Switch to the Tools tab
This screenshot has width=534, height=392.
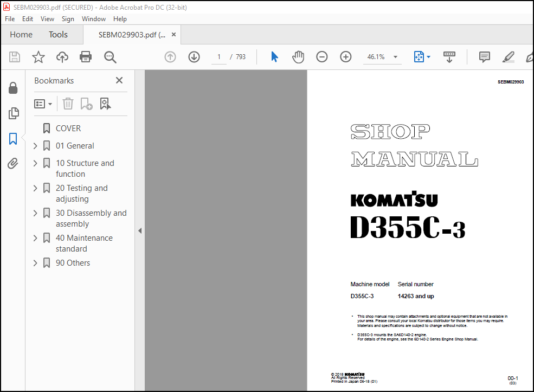pos(58,35)
